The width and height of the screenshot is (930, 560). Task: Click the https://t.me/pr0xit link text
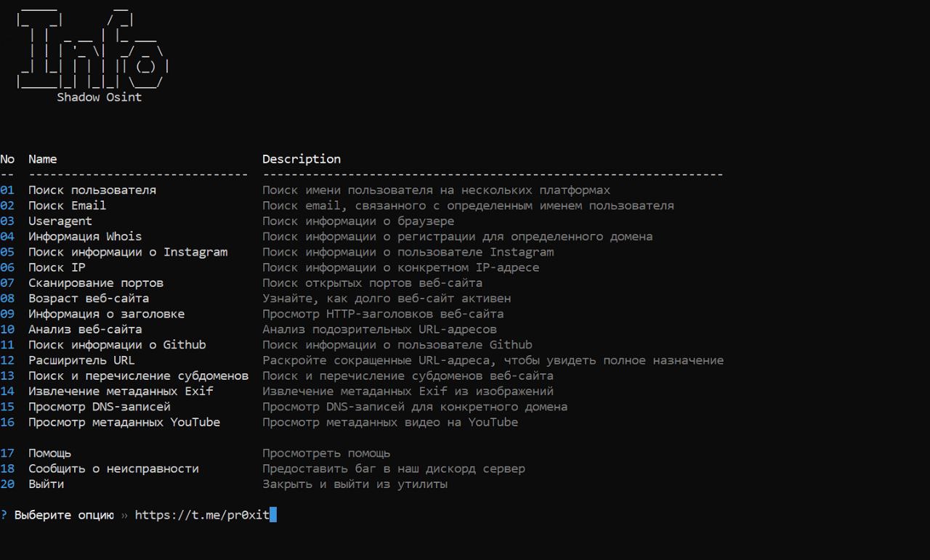(202, 515)
